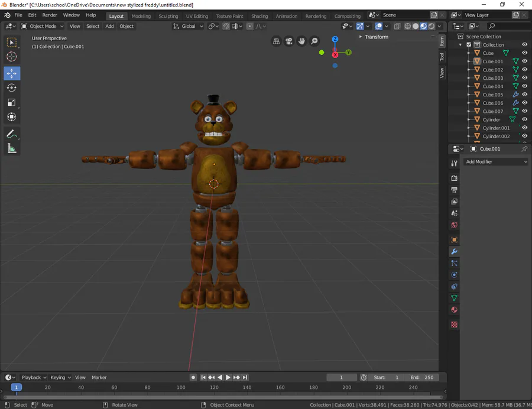This screenshot has height=409, width=532.
Task: Switch to solid viewport shading
Action: point(416,26)
